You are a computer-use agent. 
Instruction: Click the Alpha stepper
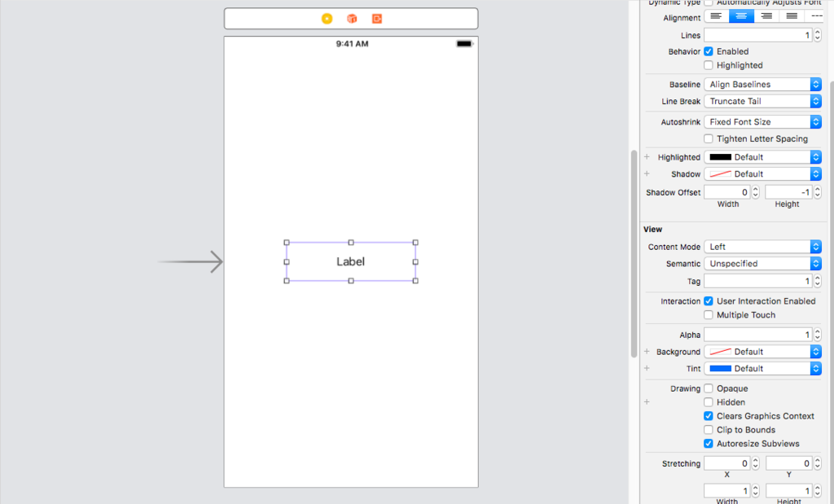[818, 335]
